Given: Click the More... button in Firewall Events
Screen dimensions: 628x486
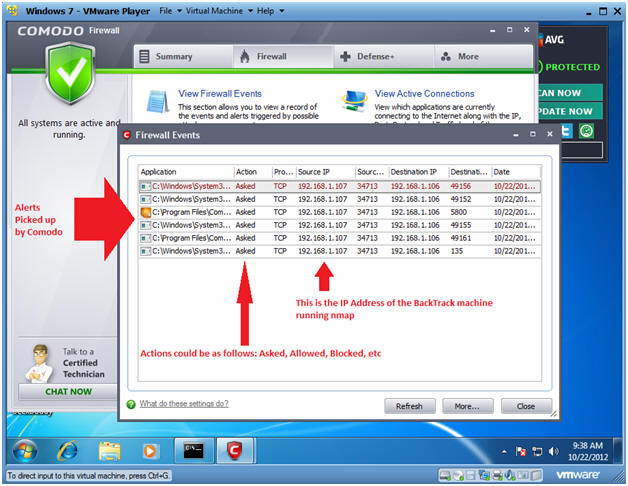Looking at the screenshot, I should (x=467, y=406).
